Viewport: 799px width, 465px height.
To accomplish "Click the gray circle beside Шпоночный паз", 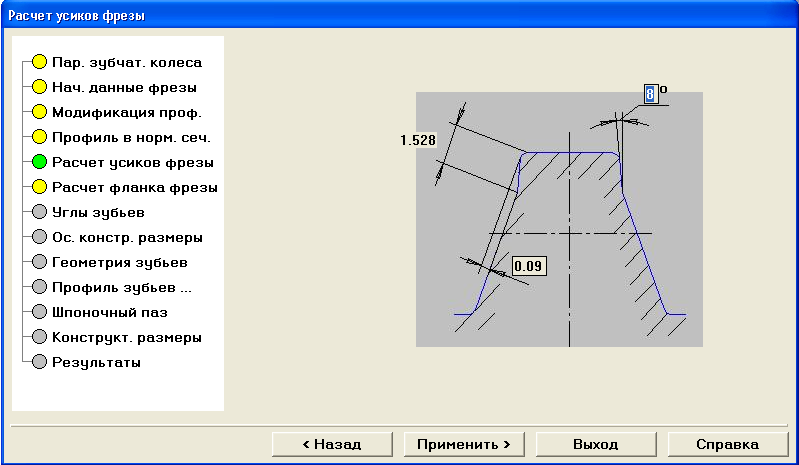I will pyautogui.click(x=39, y=312).
